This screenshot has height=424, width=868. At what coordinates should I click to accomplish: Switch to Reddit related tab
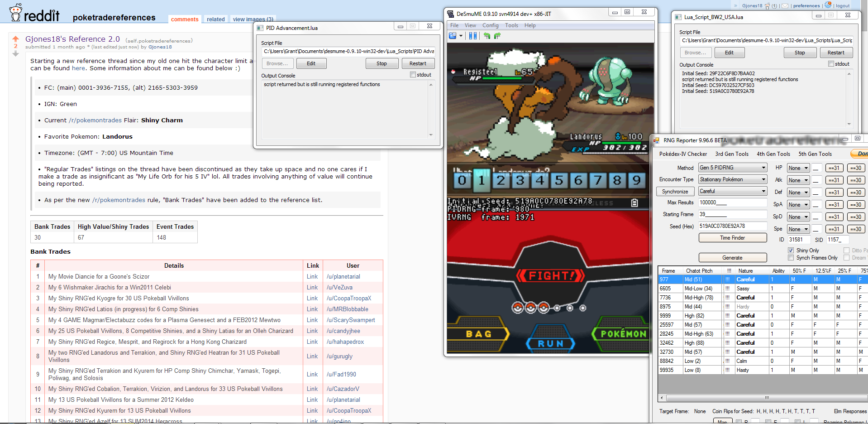click(x=216, y=19)
